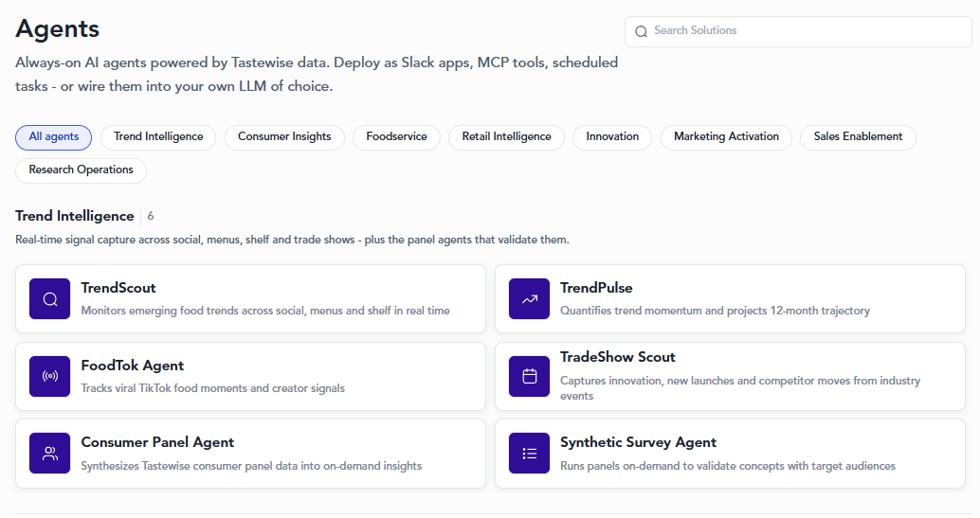Click the Synthetic Survey Agent list icon
This screenshot has width=980, height=518.
(530, 453)
